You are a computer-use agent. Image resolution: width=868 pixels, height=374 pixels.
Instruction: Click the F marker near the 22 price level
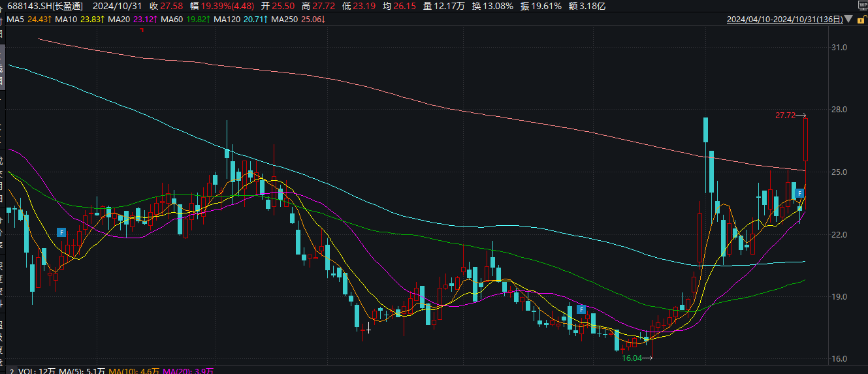(x=61, y=232)
